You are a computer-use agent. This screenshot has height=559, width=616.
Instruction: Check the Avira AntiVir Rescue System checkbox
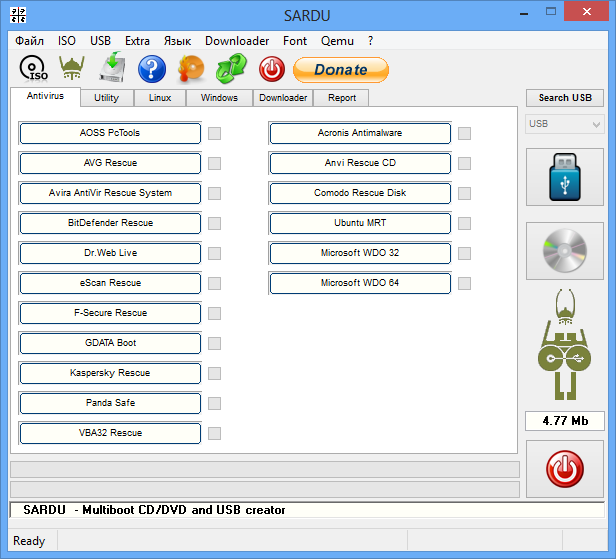(x=214, y=193)
